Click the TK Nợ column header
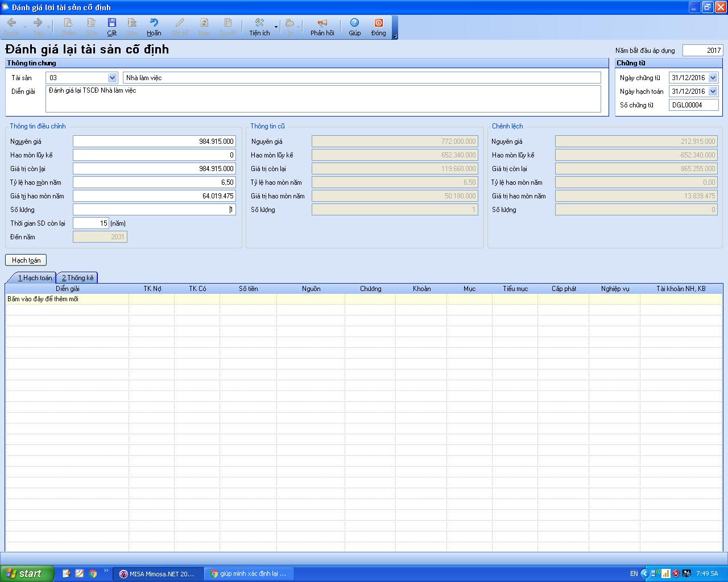Viewport: 728px width, 582px height. click(x=152, y=289)
